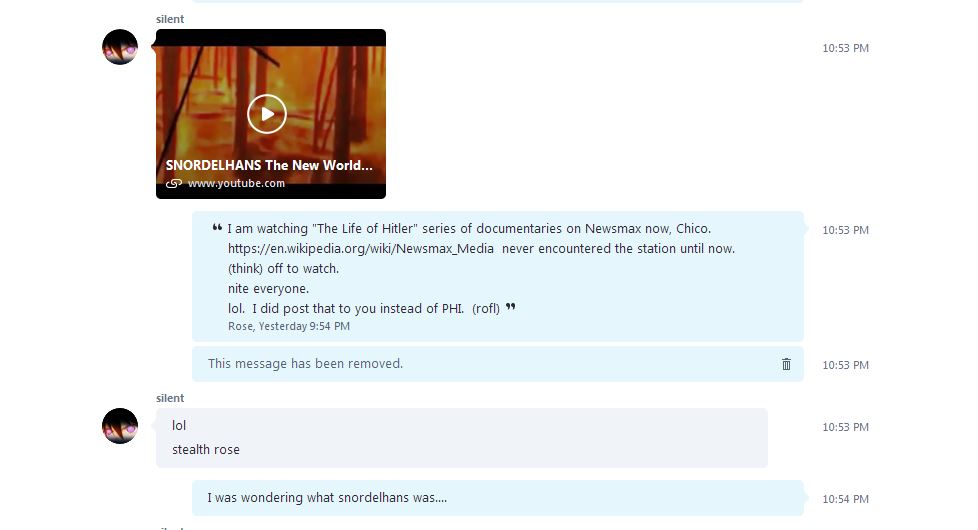Click "Rose, Yesterday 9:54 PM" quote attribution
Image resolution: width=978 pixels, height=530 pixels.
[289, 326]
